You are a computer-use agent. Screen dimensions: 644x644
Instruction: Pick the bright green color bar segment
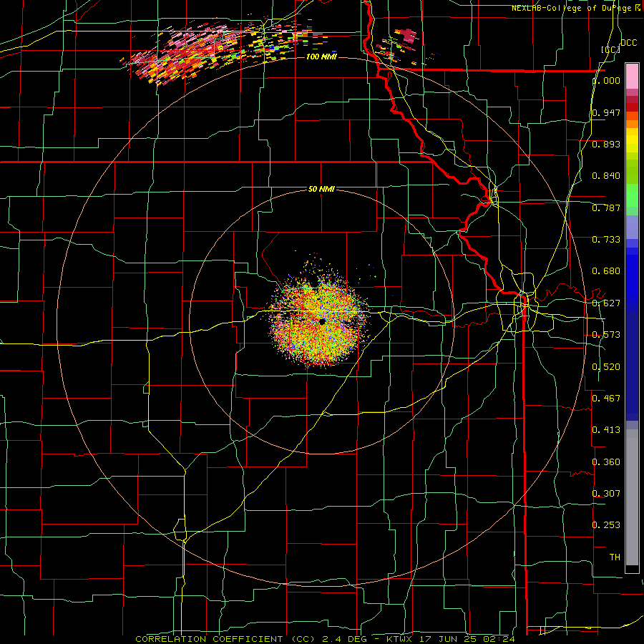(x=632, y=195)
